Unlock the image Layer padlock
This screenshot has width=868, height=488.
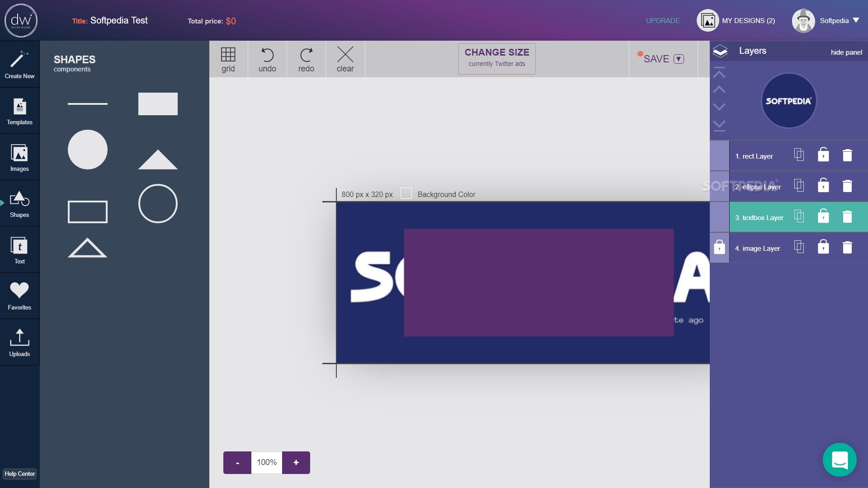[719, 247]
